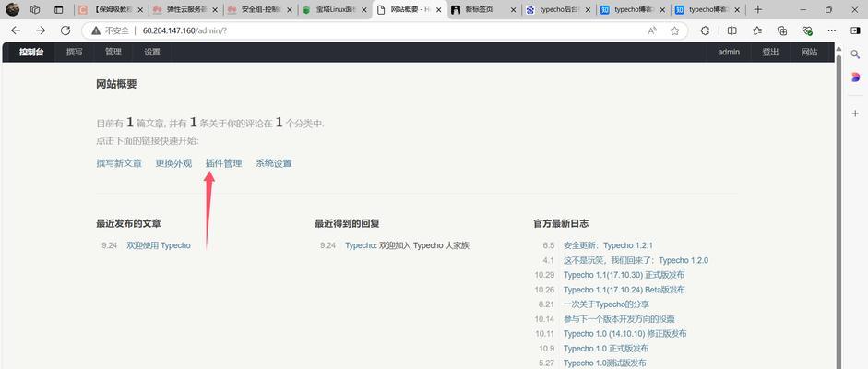Open the sidebar Search magnifier icon

click(x=855, y=54)
